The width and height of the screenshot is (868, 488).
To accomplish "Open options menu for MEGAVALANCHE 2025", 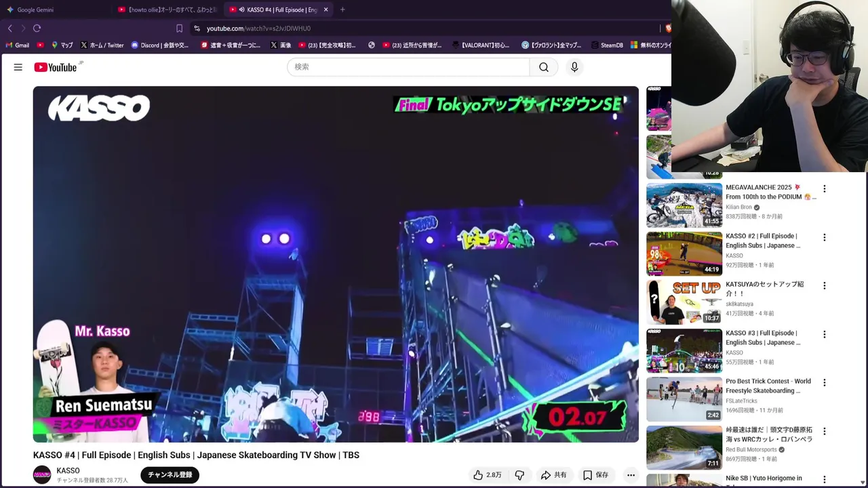I will coord(825,189).
